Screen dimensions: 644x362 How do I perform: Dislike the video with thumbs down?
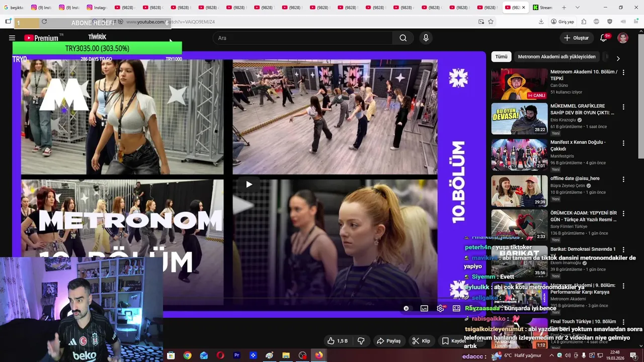tap(361, 341)
